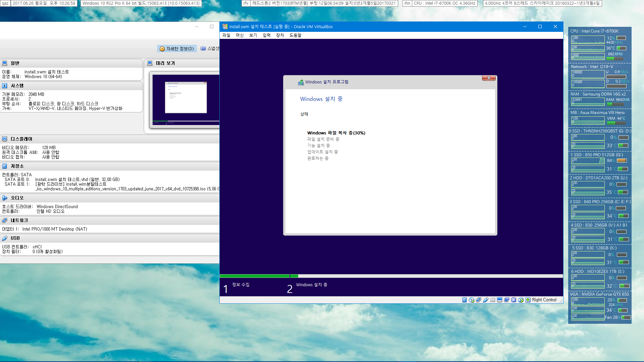
Task: Click the 기능 설치 중 status line
Action: [319, 145]
